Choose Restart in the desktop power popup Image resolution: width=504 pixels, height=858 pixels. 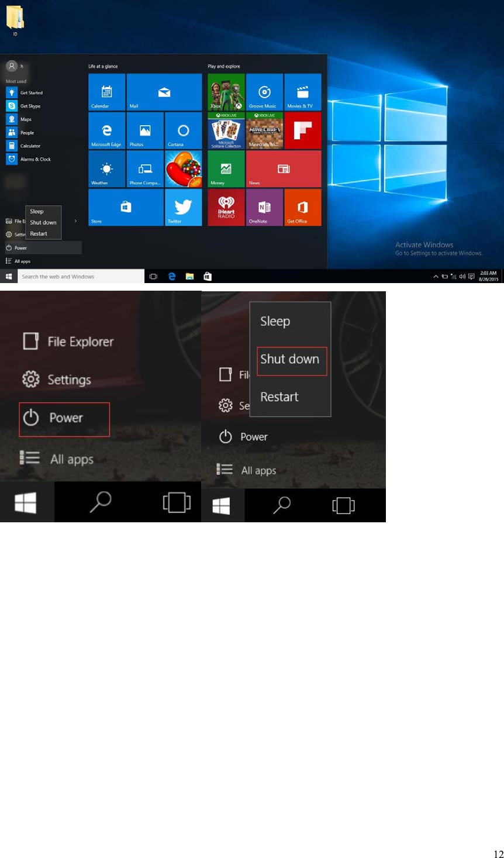coord(39,233)
